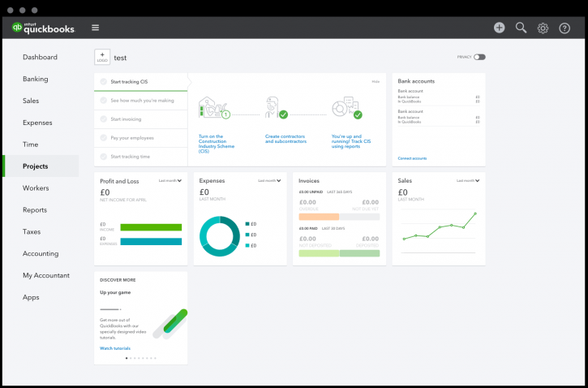Check the Pay your employees step

(x=104, y=138)
